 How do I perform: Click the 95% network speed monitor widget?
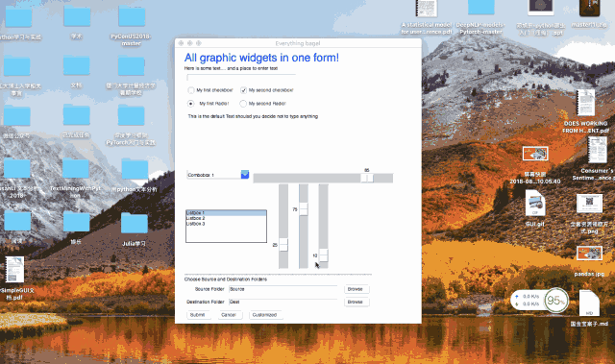(540, 301)
